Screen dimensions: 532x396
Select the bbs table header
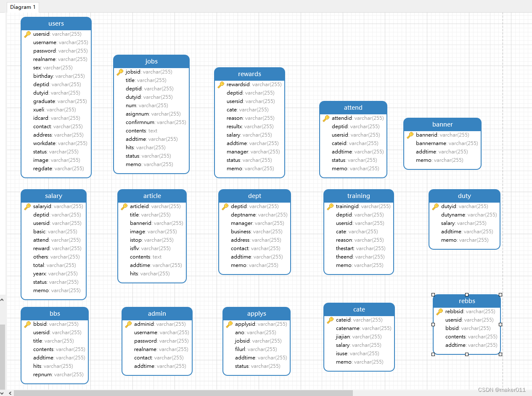click(x=55, y=314)
